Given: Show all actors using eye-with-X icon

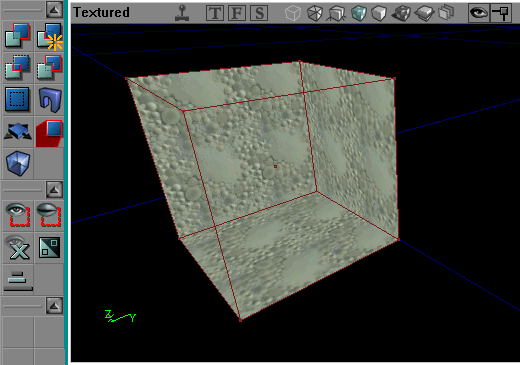Looking at the screenshot, I should pyautogui.click(x=18, y=247).
